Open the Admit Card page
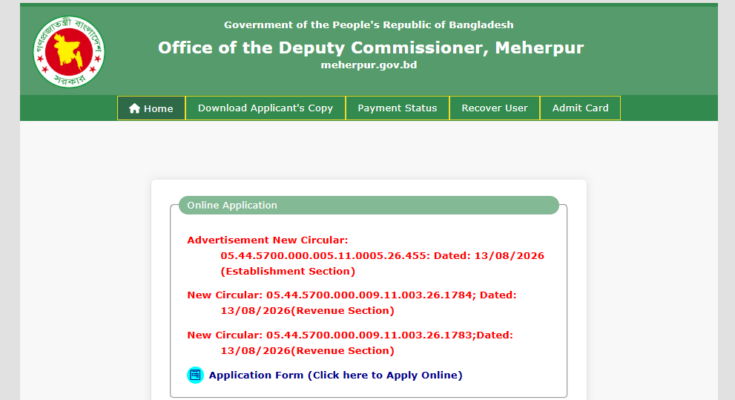This screenshot has height=400, width=735. tap(580, 108)
